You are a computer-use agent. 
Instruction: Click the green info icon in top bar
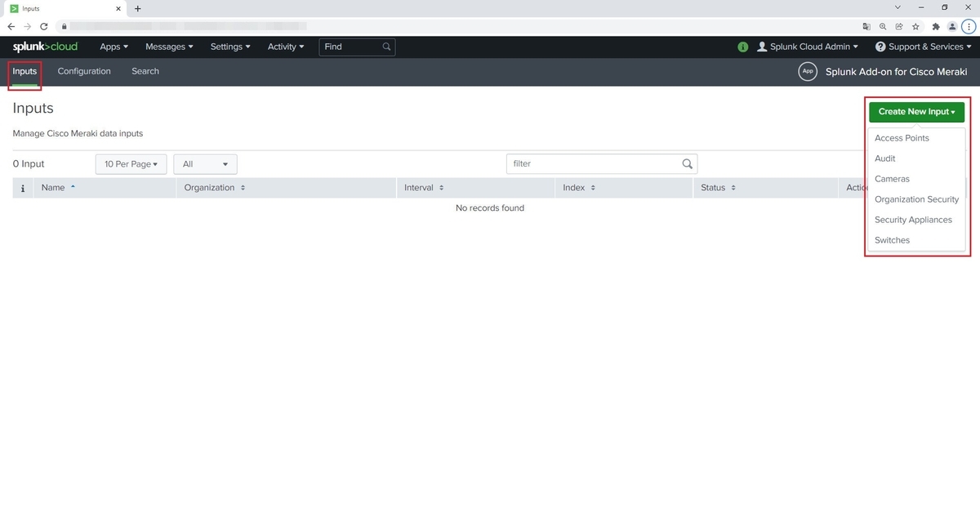pyautogui.click(x=742, y=47)
